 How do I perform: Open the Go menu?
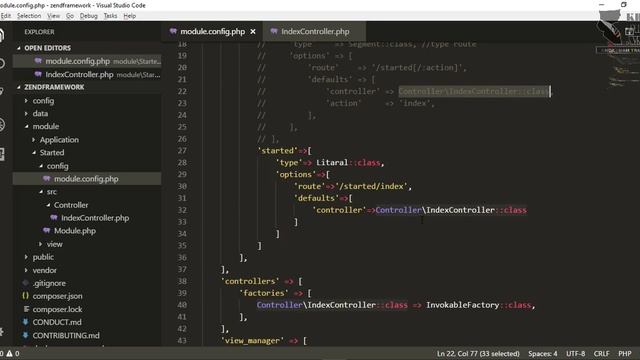click(70, 16)
